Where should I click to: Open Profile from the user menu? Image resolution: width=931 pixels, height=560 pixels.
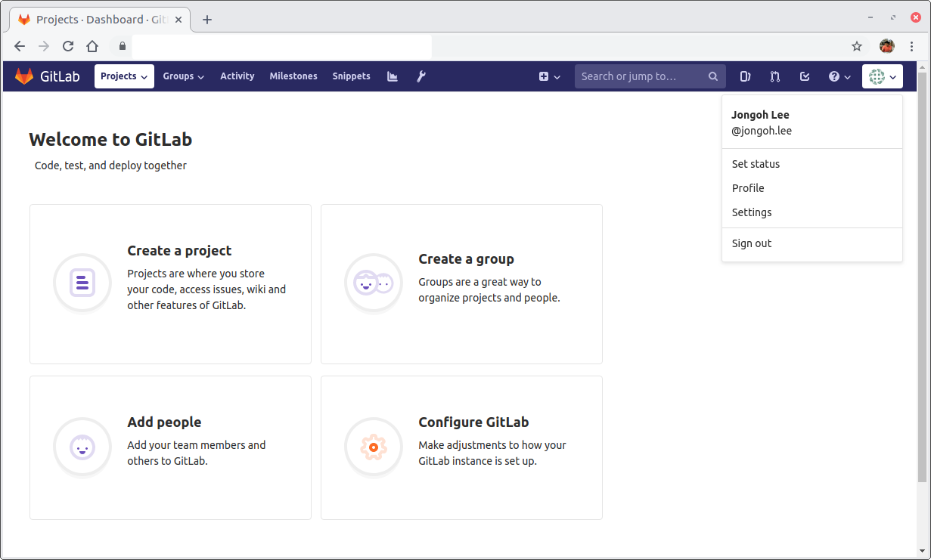(x=812, y=188)
